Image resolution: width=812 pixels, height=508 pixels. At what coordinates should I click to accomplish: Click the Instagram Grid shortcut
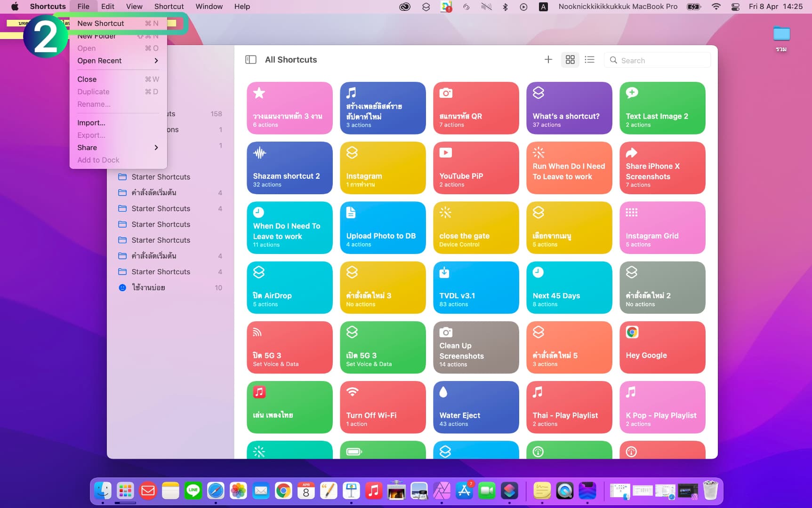[x=662, y=228]
